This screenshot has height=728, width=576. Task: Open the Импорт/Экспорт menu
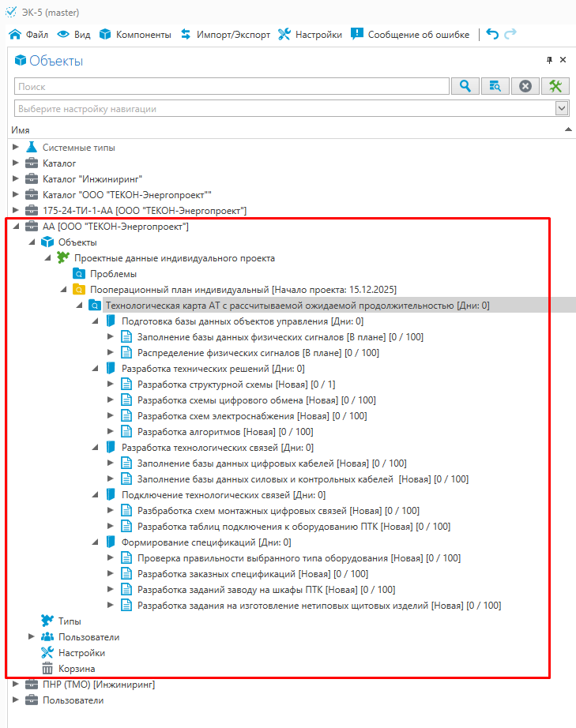(x=225, y=35)
